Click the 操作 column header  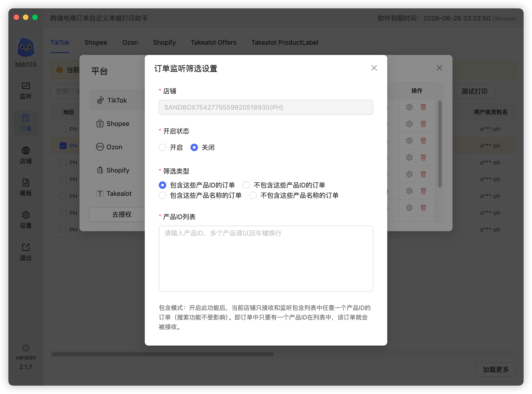(417, 91)
